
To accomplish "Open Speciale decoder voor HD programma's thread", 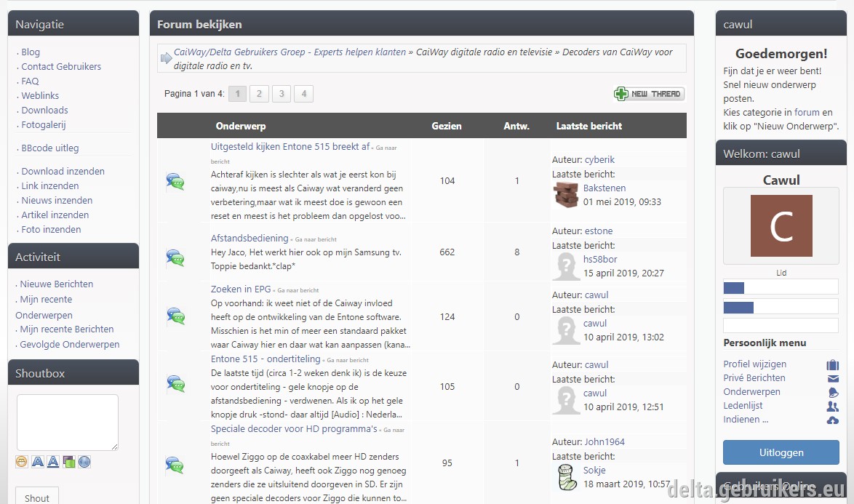I will click(294, 429).
